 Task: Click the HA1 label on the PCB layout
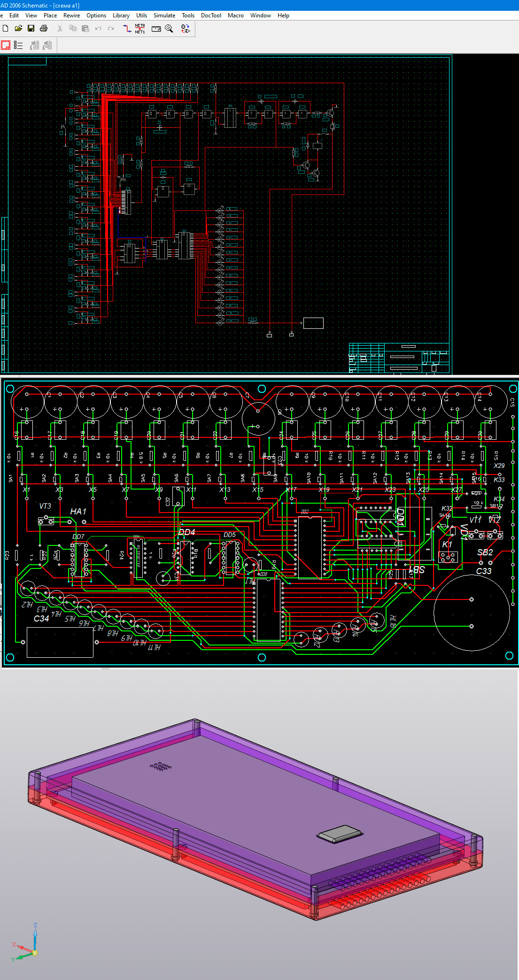coord(78,512)
